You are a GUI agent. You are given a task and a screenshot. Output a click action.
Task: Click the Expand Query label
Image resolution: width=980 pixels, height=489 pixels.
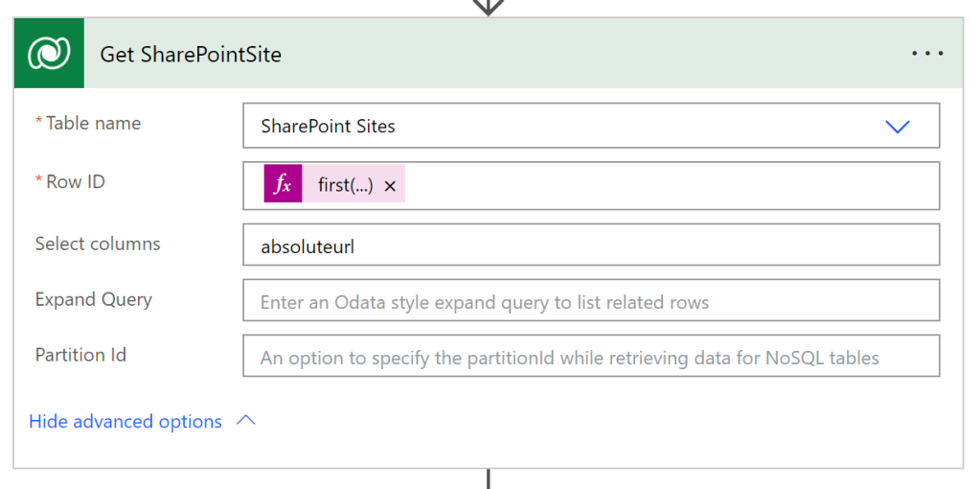[93, 299]
